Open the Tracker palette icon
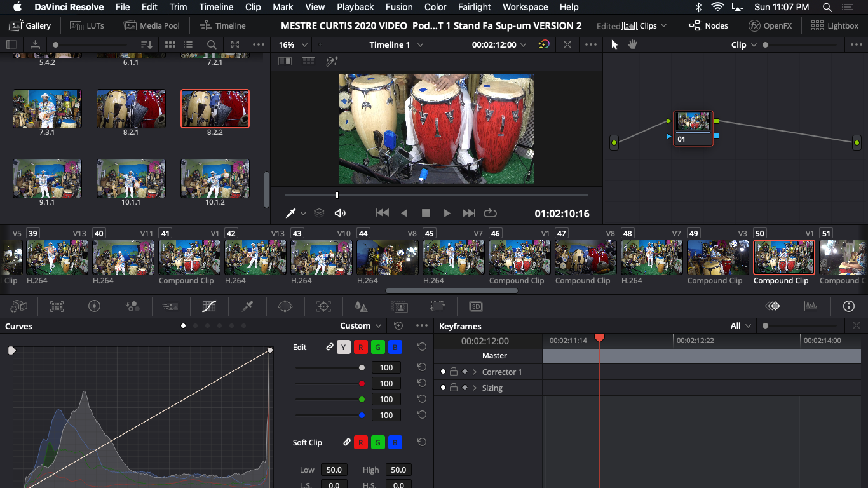Viewport: 868px width, 488px height. 323,306
